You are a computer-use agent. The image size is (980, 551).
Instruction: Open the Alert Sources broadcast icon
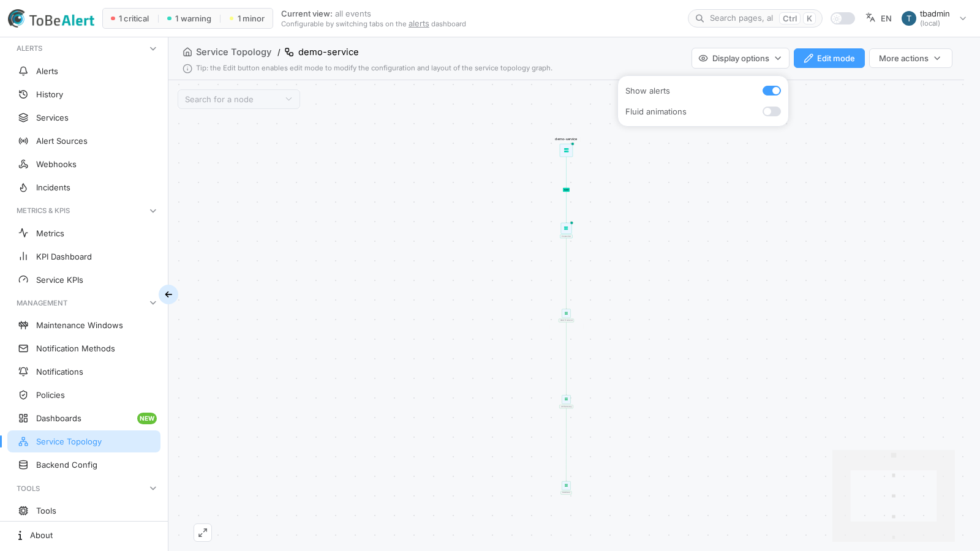23,141
